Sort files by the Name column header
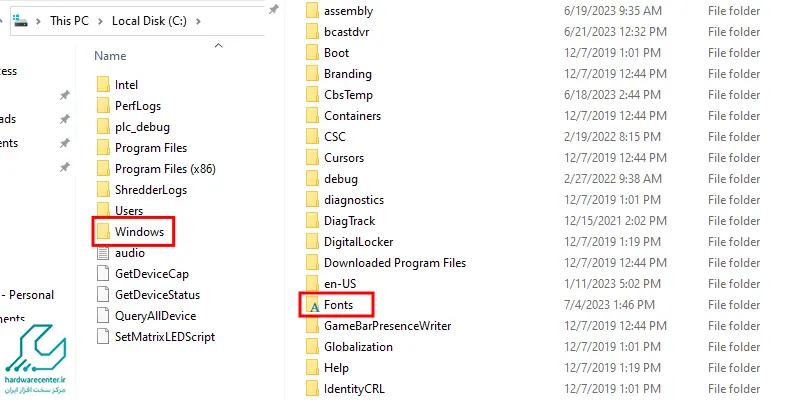This screenshot has height=400, width=800. pyautogui.click(x=110, y=56)
